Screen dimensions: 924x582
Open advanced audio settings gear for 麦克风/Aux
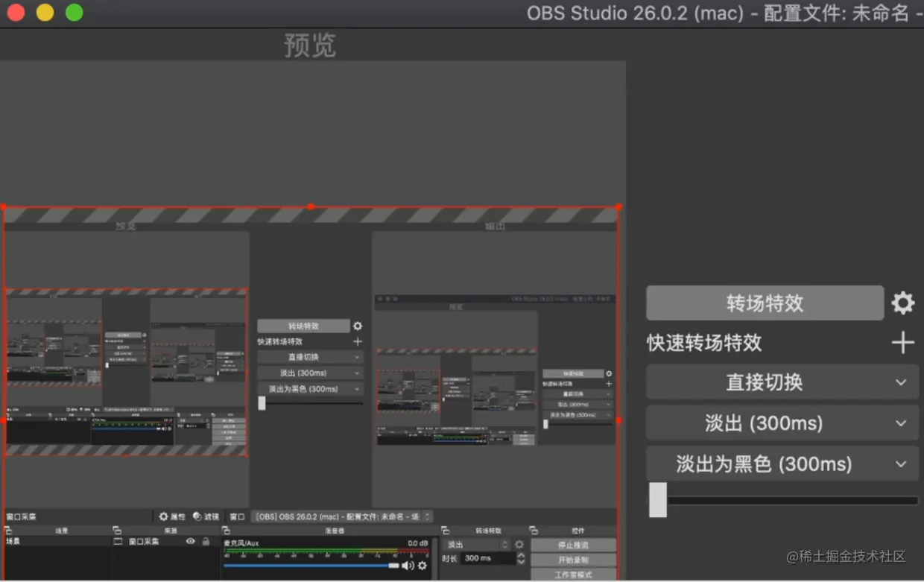423,566
